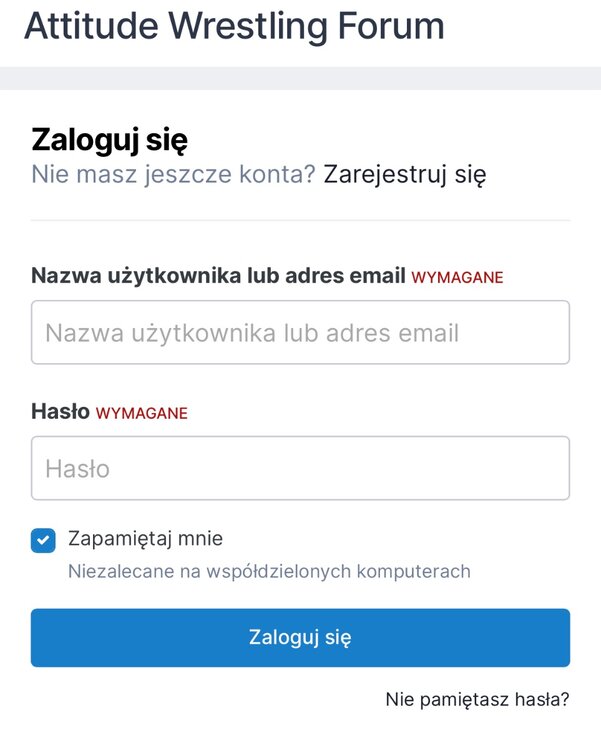Image resolution: width=601 pixels, height=750 pixels.
Task: Click the Attitude Wrestling Forum site title
Action: tap(234, 25)
